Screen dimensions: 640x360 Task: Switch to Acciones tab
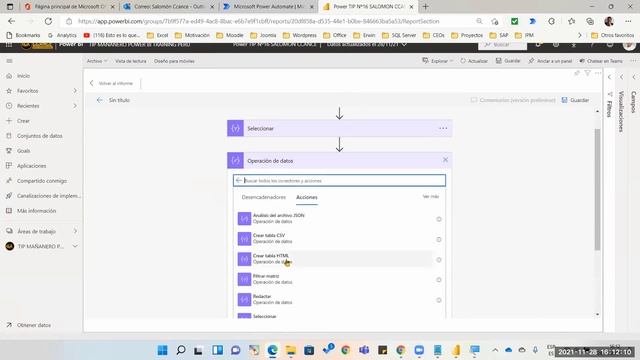pos(307,197)
